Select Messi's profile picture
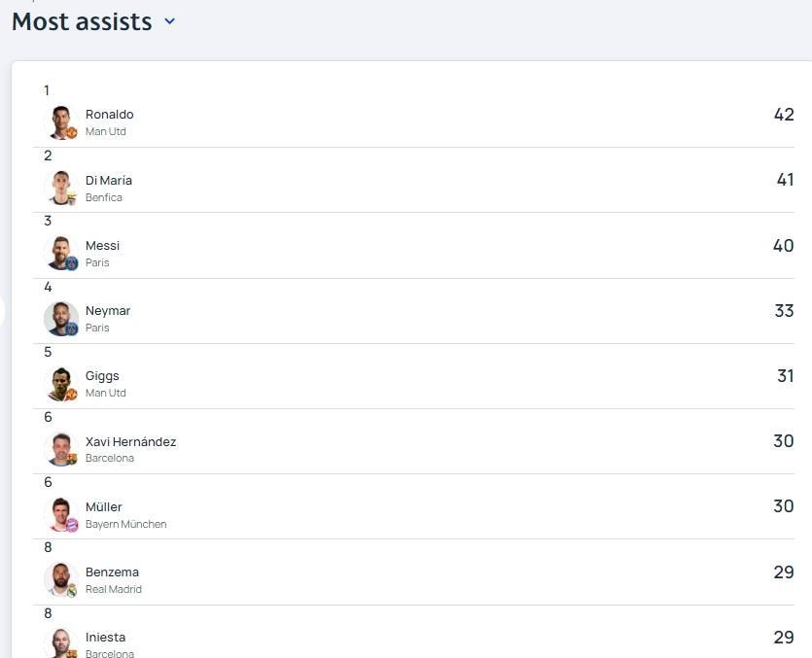 [61, 254]
